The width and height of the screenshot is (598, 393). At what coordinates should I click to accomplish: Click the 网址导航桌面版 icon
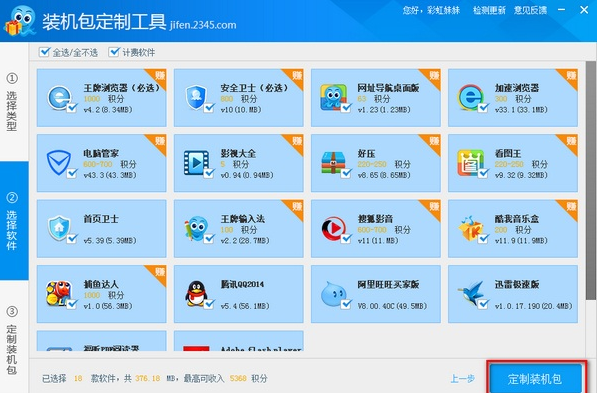(x=333, y=98)
